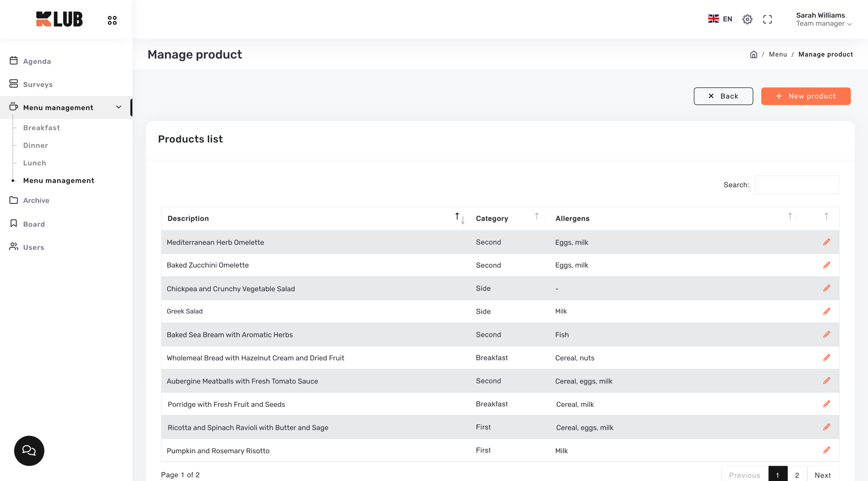Image resolution: width=868 pixels, height=481 pixels.
Task: Click the settings gear icon
Action: [x=747, y=19]
